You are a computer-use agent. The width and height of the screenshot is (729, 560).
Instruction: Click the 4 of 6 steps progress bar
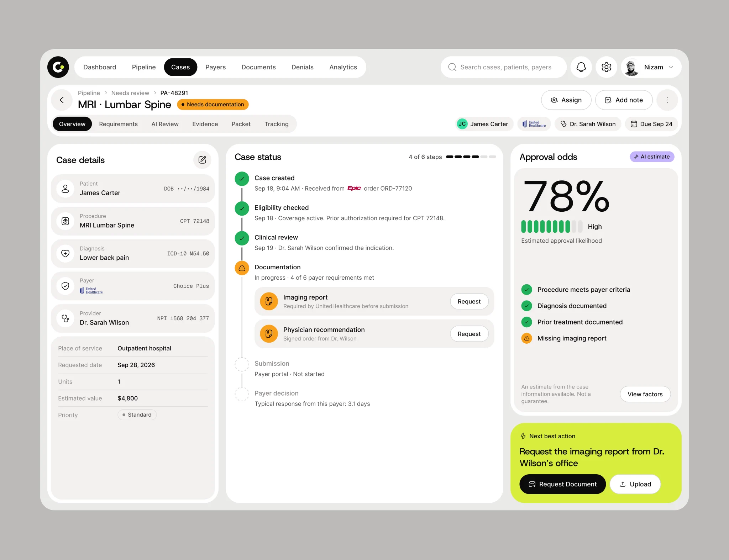(471, 157)
